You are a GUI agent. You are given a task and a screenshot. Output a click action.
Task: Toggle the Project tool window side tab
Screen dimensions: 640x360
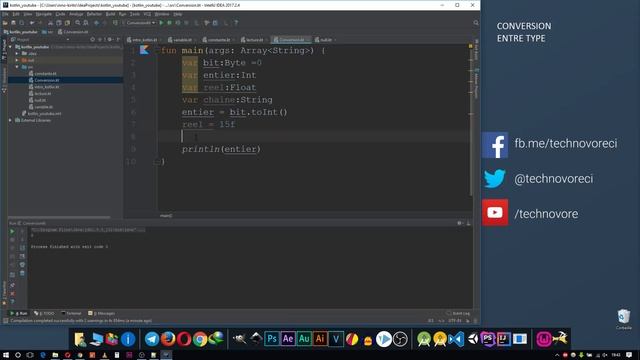4,50
